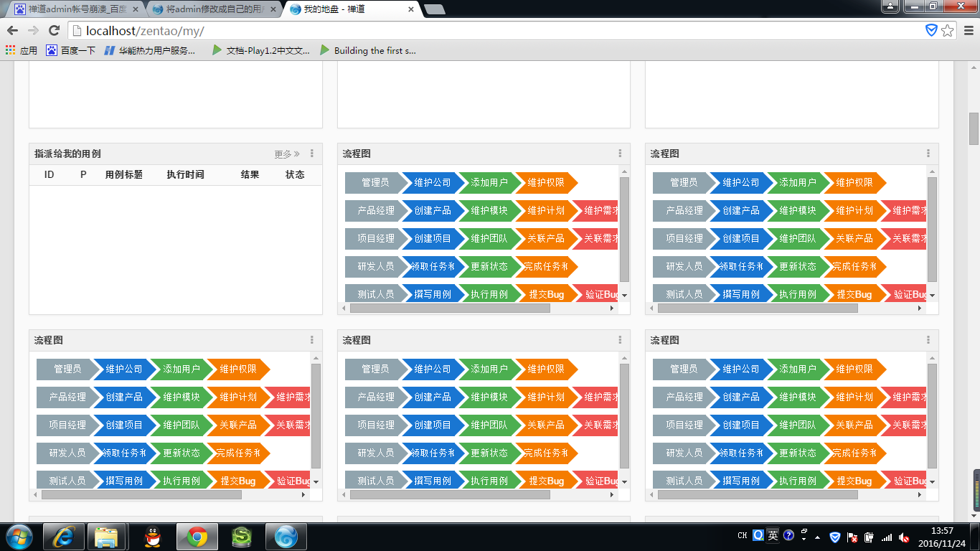
Task: Click 更新状态 in the 流程图 below 指派给我的用例
Action: coord(182,453)
